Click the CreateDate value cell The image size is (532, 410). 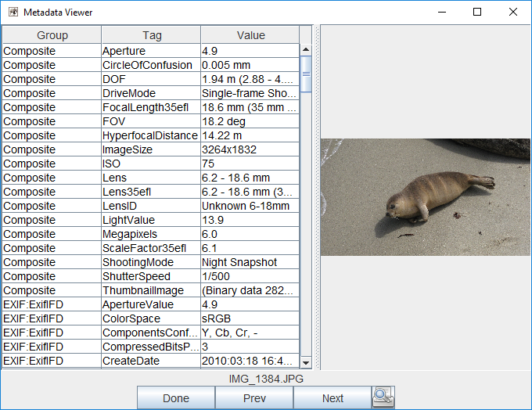point(250,361)
